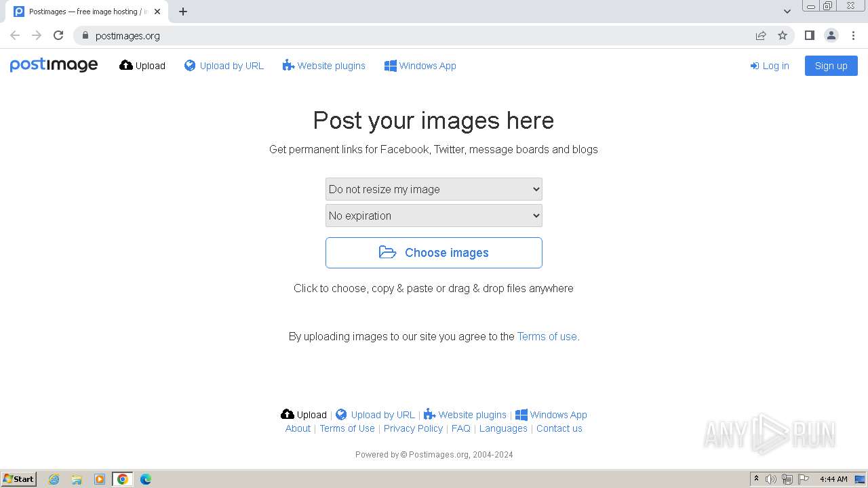Viewport: 868px width, 488px height.
Task: Select the Postimages browser tab
Action: 87,12
